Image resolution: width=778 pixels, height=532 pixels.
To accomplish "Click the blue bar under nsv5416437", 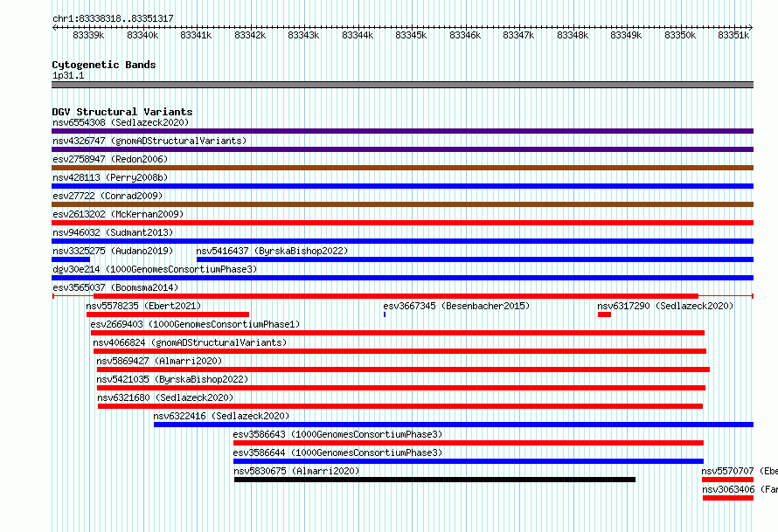I will pyautogui.click(x=475, y=259).
